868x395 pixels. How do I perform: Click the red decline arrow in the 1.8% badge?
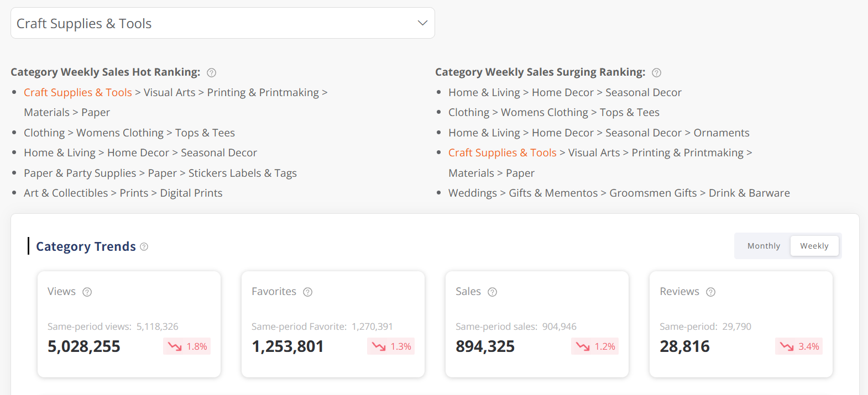click(x=174, y=346)
